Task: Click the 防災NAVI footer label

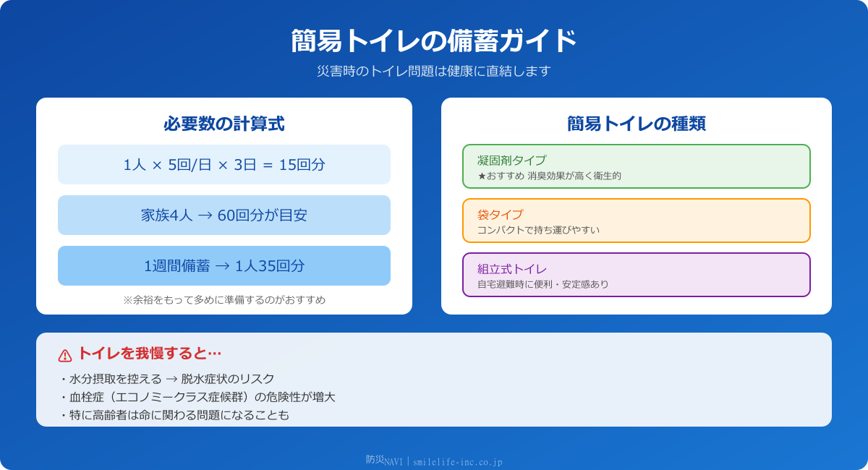Action: point(383,461)
